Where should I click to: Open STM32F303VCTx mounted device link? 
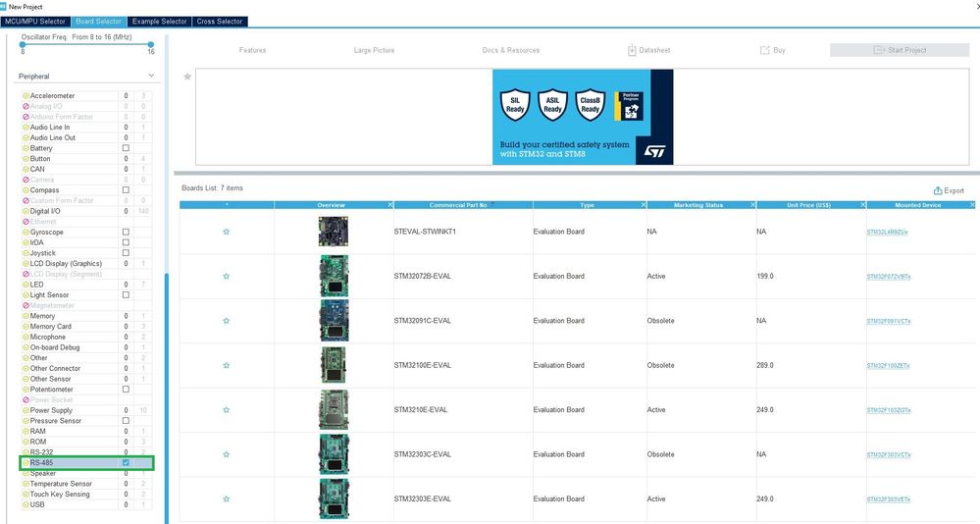(888, 455)
